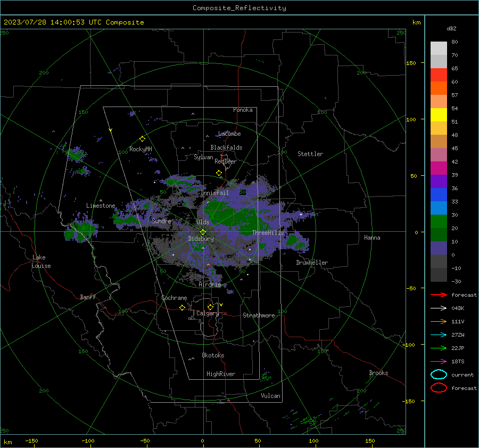Select the bright yellow 54 dBZ swatch
This screenshot has height=448, width=479.
tap(439, 115)
